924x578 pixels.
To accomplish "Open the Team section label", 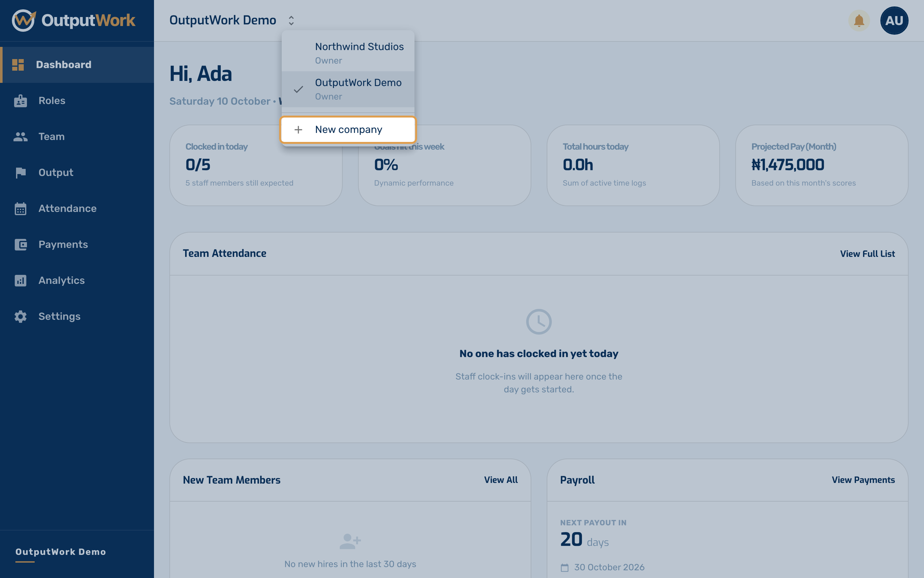I will pyautogui.click(x=52, y=137).
